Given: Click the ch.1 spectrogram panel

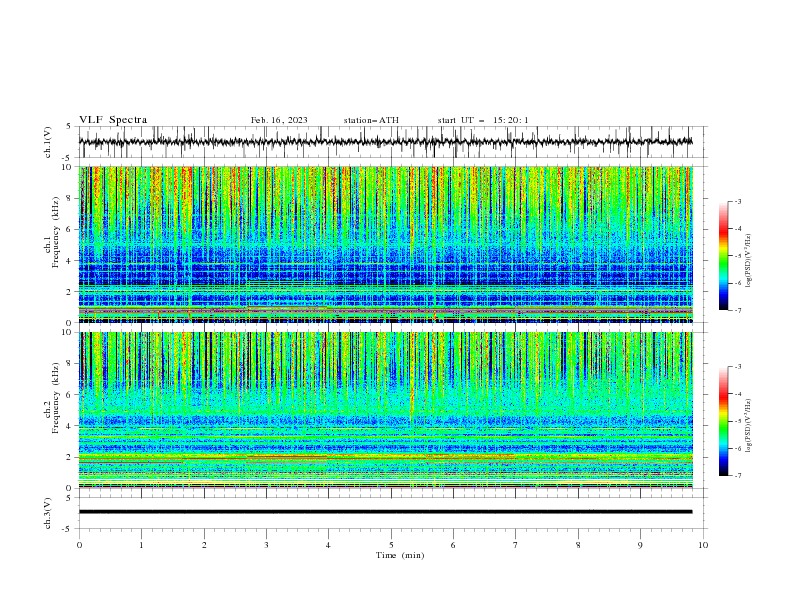Looking at the screenshot, I should pyautogui.click(x=385, y=244).
